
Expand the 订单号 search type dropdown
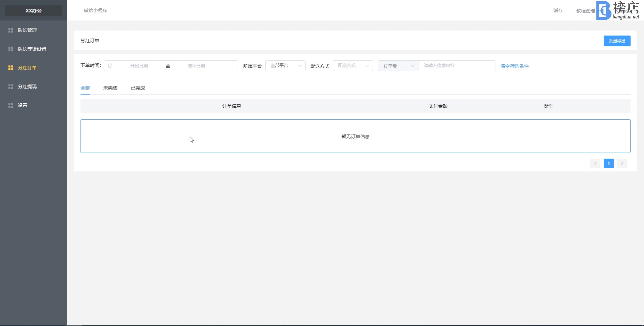click(398, 66)
